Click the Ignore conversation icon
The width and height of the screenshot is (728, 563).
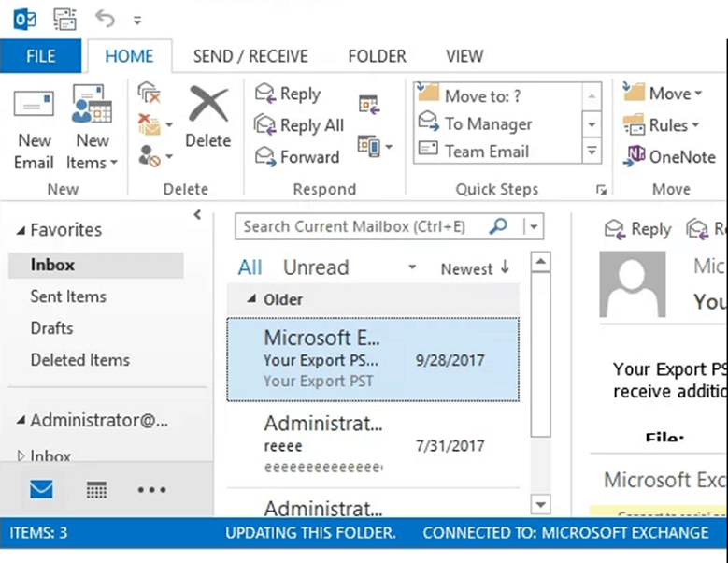150,93
